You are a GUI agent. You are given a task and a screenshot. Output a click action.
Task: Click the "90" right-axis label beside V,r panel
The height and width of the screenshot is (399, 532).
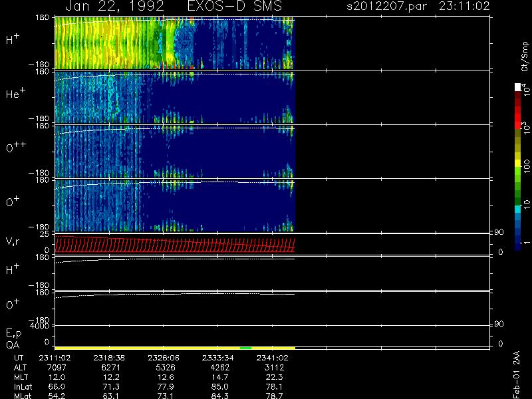tap(499, 232)
